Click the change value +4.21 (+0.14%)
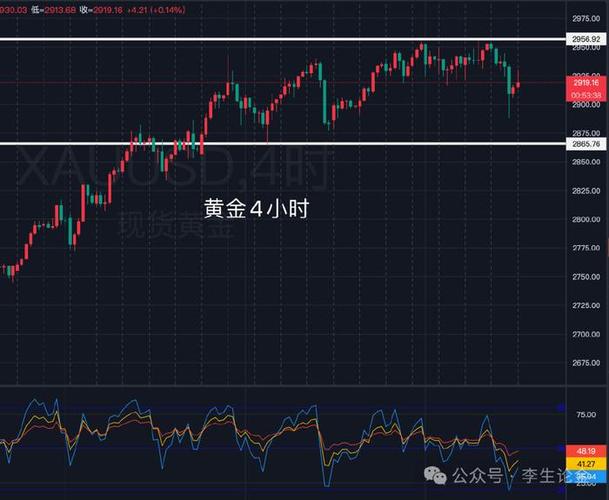 (156, 10)
